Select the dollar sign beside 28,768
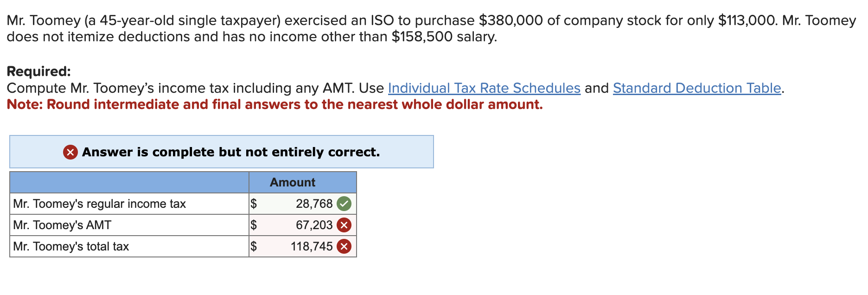The image size is (868, 295). pos(254,204)
